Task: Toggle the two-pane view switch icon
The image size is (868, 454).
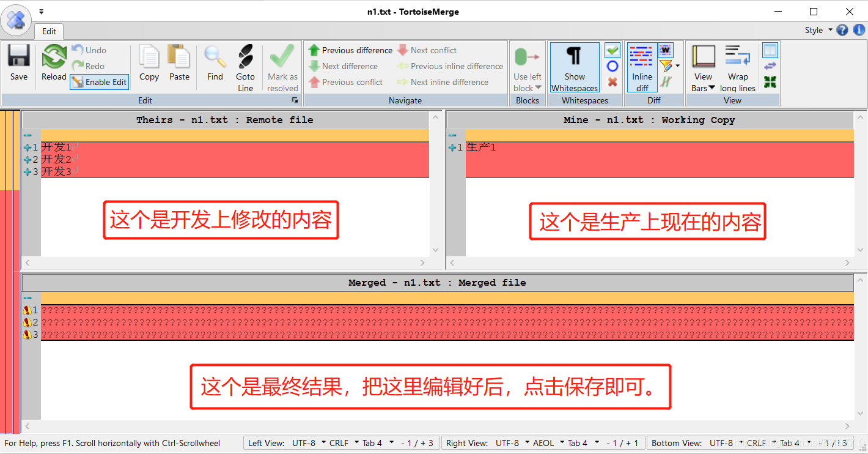Action: 770,50
